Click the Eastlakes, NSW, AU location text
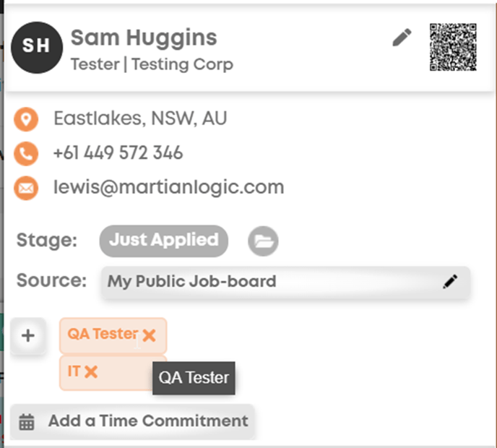The height and width of the screenshot is (448, 497). point(140,119)
